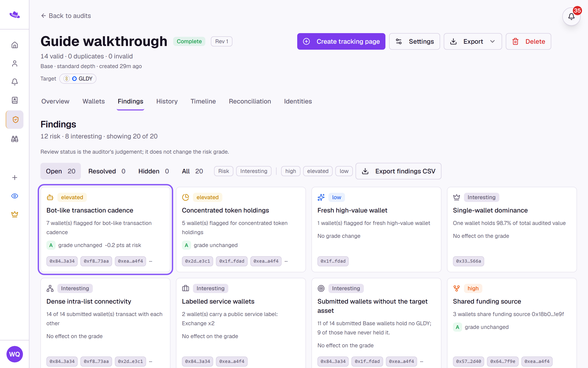
Task: Open audit Settings
Action: (x=414, y=41)
